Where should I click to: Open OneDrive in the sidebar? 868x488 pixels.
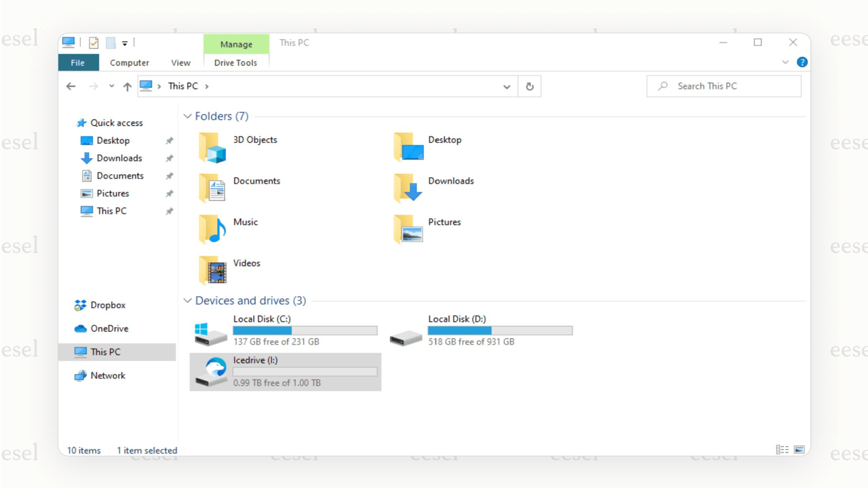(109, 328)
